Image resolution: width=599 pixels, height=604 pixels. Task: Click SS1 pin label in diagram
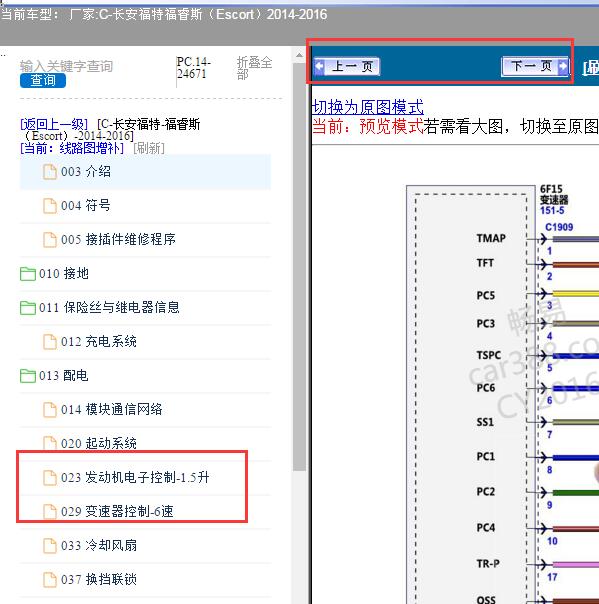click(485, 422)
